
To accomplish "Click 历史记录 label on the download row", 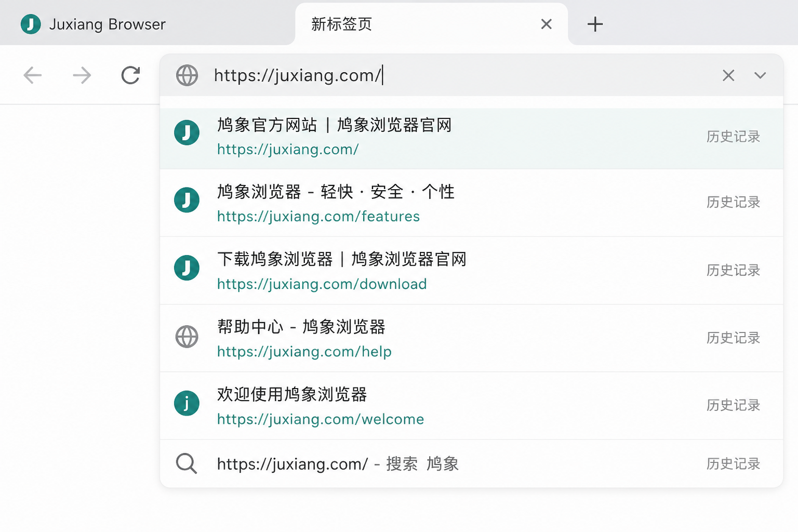I will [733, 270].
